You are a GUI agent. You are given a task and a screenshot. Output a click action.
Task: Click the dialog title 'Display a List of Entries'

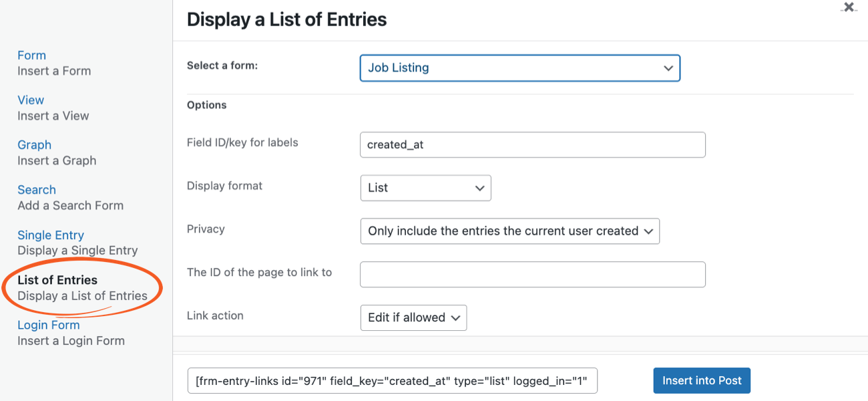(287, 19)
